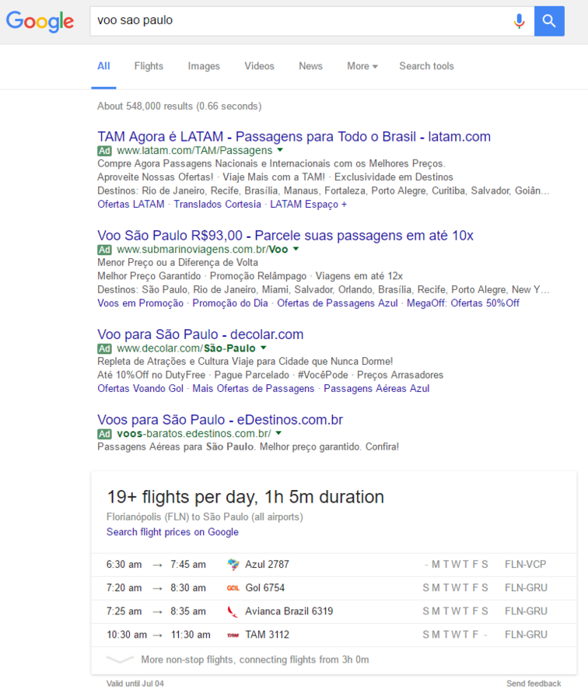Click Ofertas LATAM sitelink
Screen dimensions: 588x700
[131, 205]
